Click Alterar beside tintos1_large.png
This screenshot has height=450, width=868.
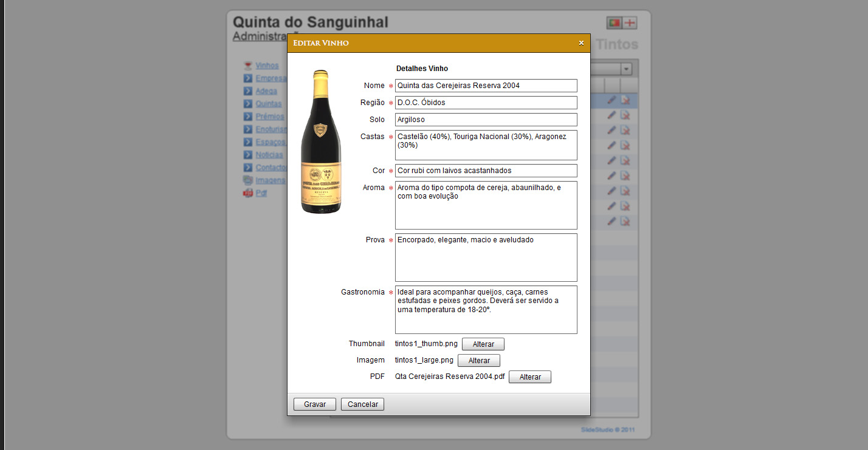click(x=479, y=361)
